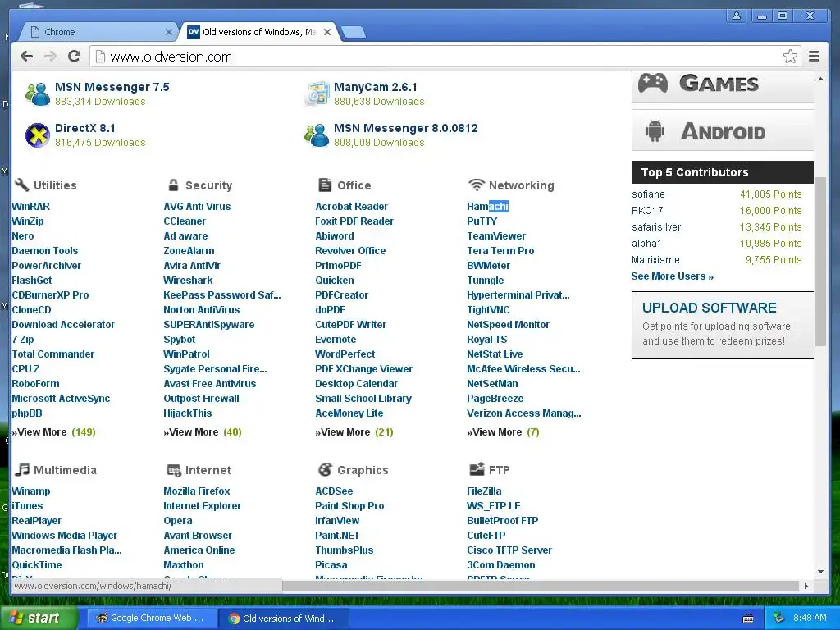Screen dimensions: 840x630
Task: Go forward with the browser forward arrow
Action: pyautogui.click(x=50, y=57)
